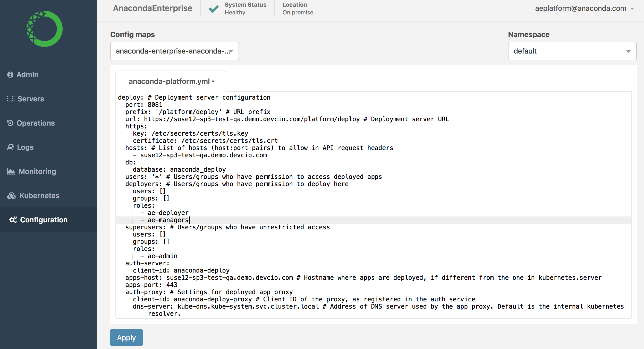
Task: Open the Namespace dropdown showing default
Action: click(572, 51)
